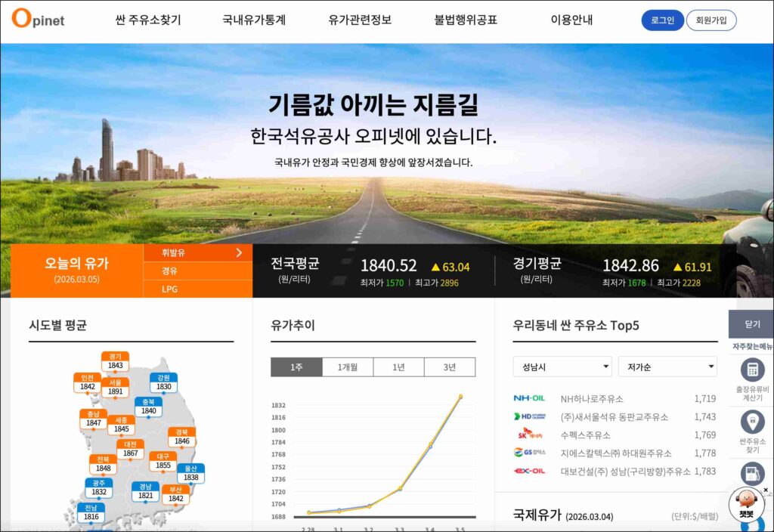This screenshot has width=774, height=532.
Task: Select 휘발유 fuel type
Action: [x=197, y=253]
